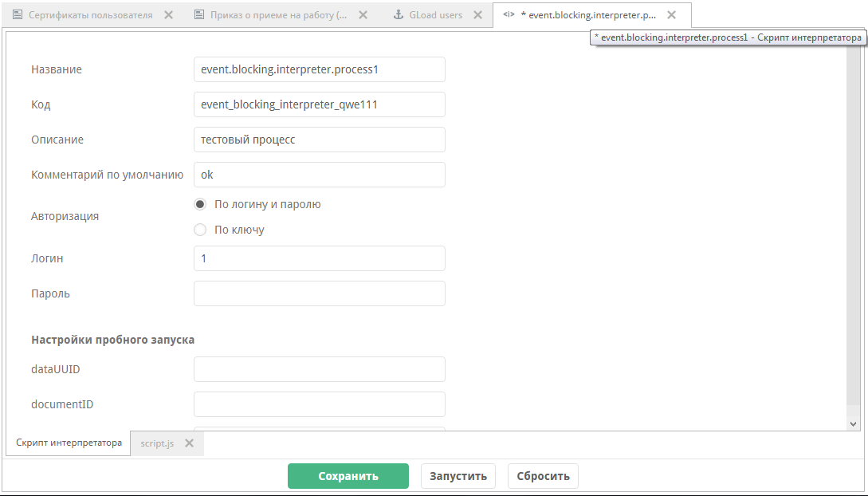Click the Описание field label
This screenshot has height=496, width=868.
57,140
